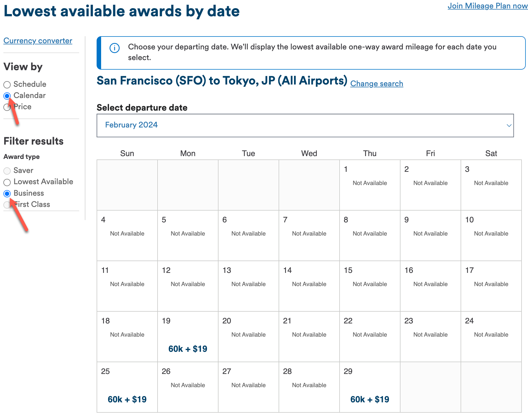Click the Business award type radio button
Viewport: 528px width, 420px height.
[x=7, y=193]
